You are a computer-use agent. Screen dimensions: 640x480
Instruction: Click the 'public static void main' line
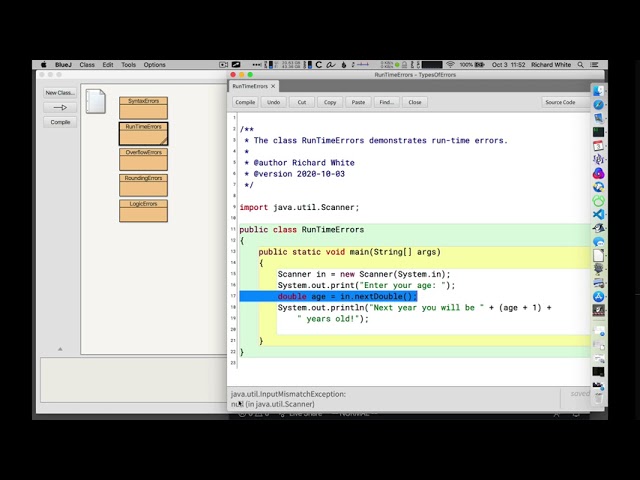pos(349,252)
